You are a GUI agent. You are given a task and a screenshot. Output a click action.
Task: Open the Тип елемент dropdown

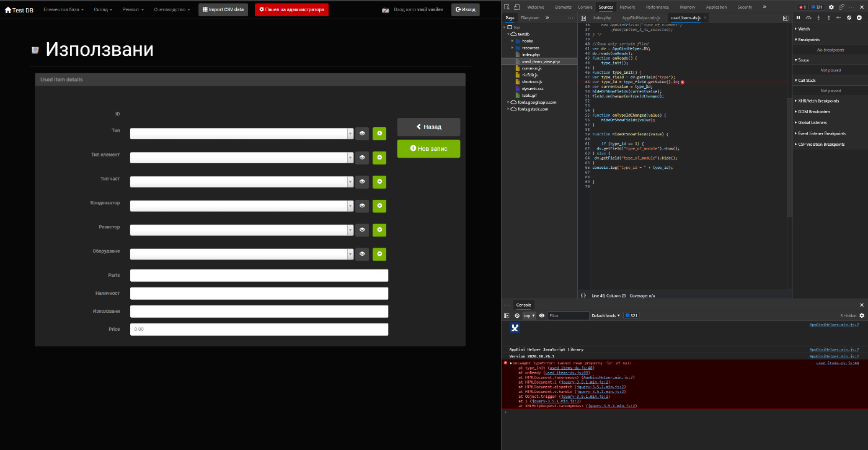(x=242, y=158)
